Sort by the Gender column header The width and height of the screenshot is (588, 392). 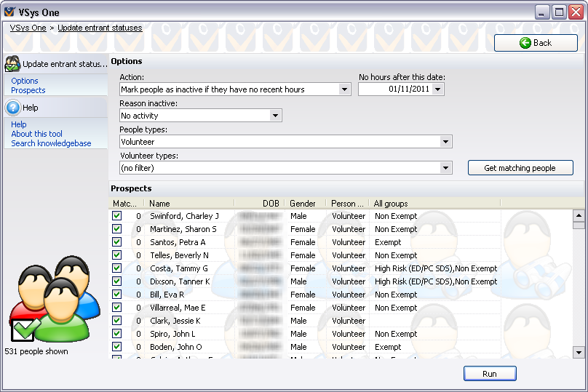click(x=305, y=204)
